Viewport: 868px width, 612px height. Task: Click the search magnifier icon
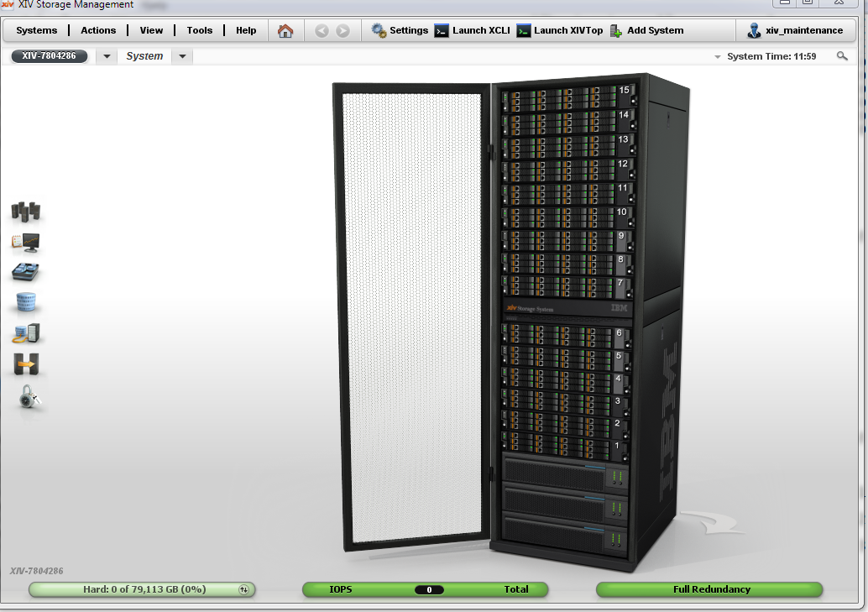(x=842, y=56)
